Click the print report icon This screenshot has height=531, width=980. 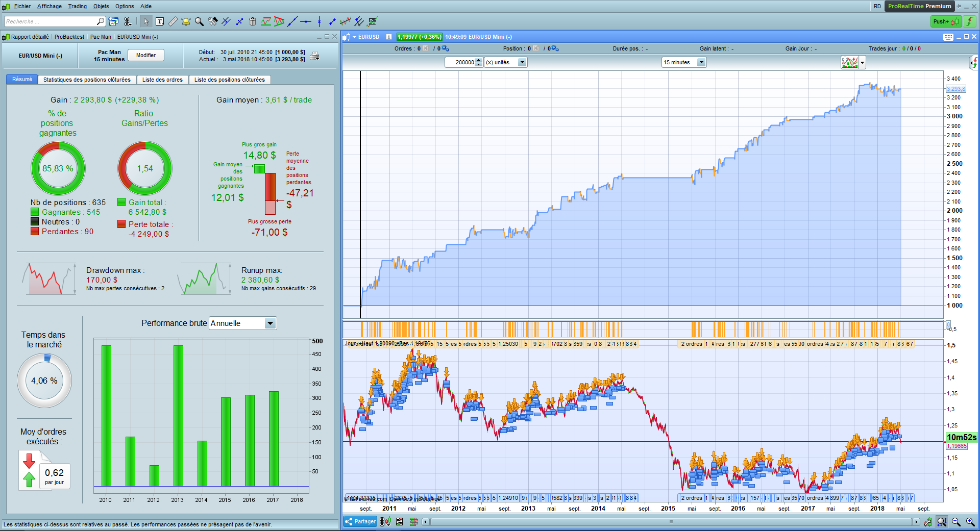[315, 56]
